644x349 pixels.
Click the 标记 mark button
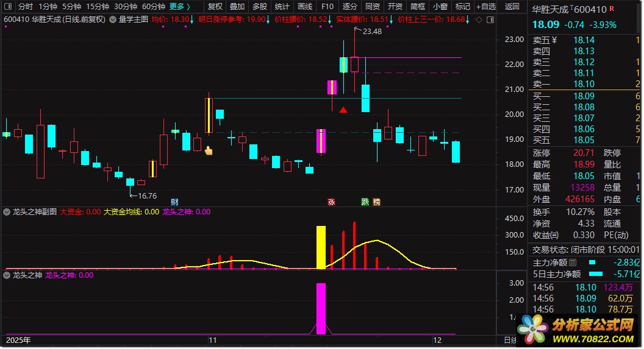pyautogui.click(x=462, y=7)
